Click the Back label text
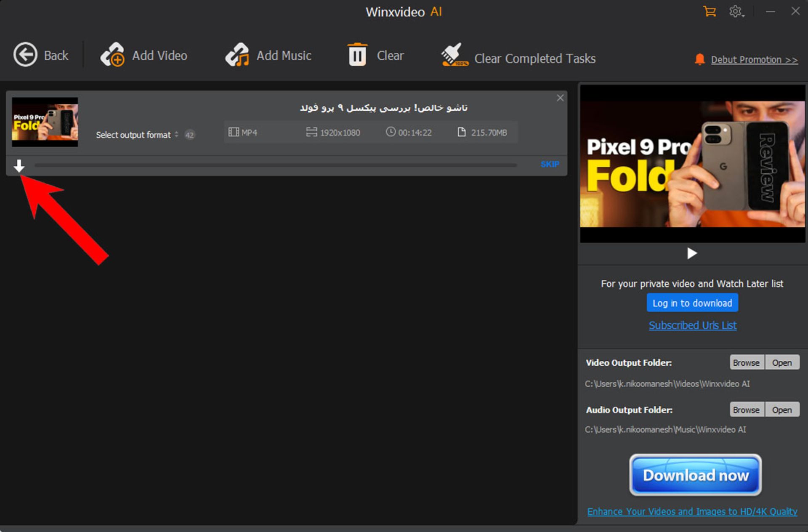The height and width of the screenshot is (532, 808). point(56,56)
